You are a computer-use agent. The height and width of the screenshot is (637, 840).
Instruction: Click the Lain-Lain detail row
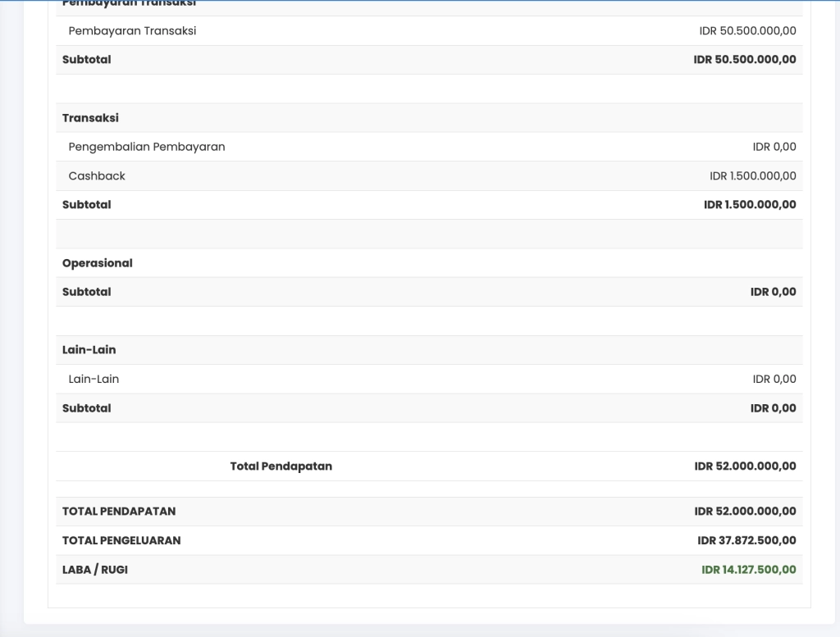click(94, 379)
